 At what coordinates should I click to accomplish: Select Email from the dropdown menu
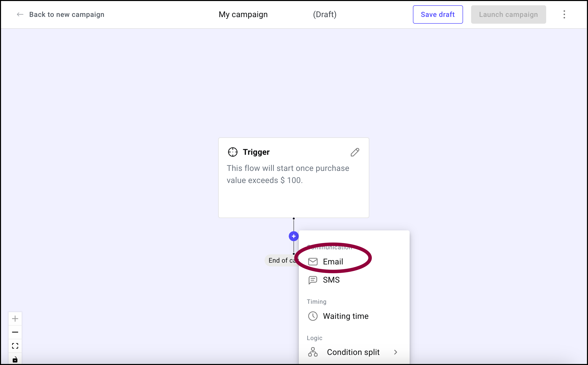[x=333, y=262]
